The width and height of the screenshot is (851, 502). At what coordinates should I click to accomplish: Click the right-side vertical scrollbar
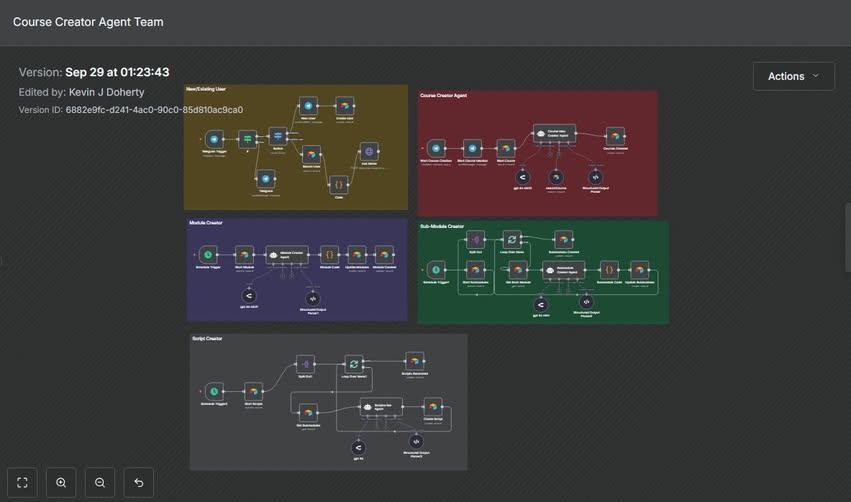click(x=848, y=238)
